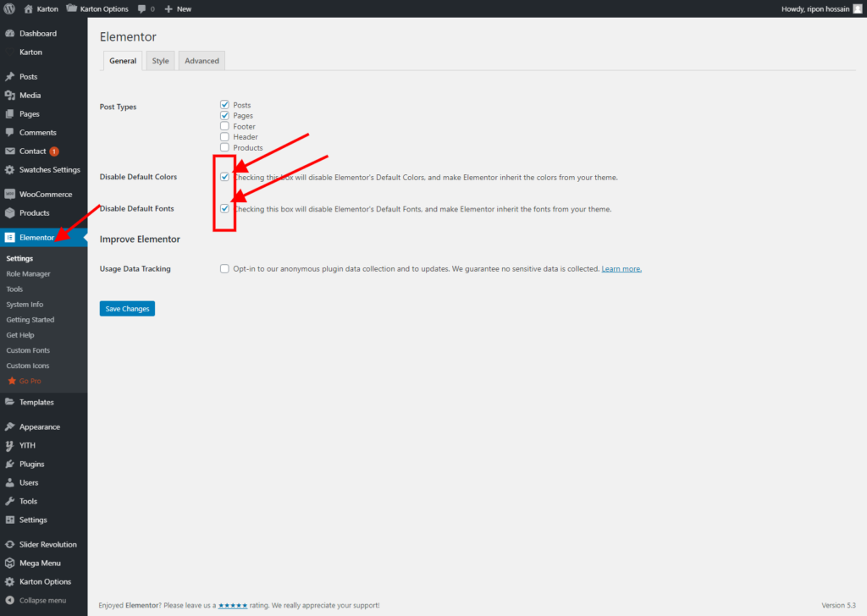Click the plus New icon in admin bar
The width and height of the screenshot is (867, 616).
click(168, 8)
